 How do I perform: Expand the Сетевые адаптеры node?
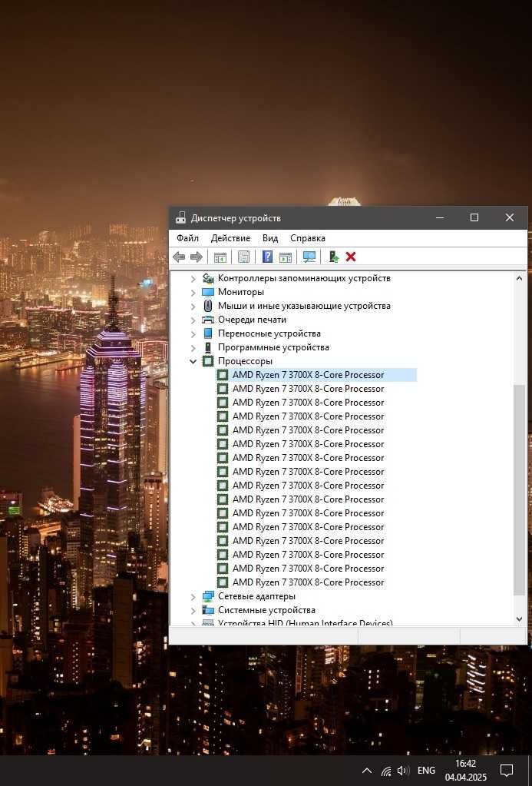click(x=193, y=596)
